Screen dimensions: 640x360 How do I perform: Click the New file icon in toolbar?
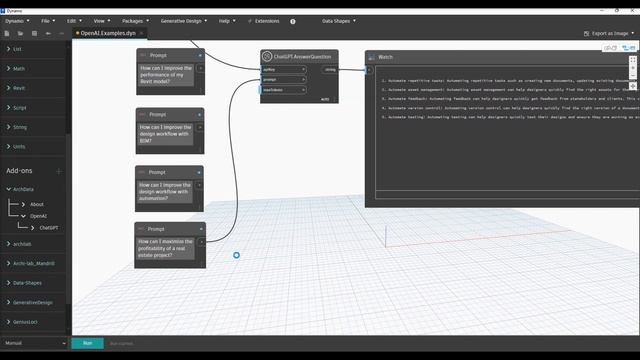(7, 33)
